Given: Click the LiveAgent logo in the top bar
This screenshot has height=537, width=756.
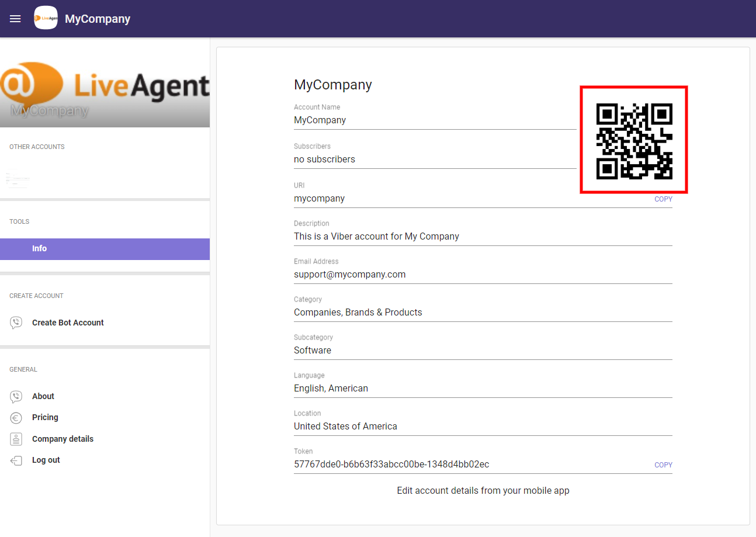Looking at the screenshot, I should 46,18.
